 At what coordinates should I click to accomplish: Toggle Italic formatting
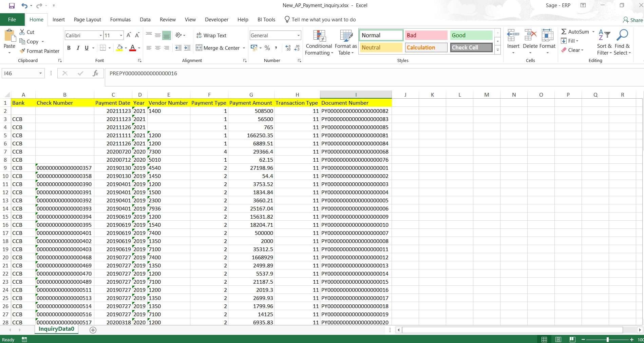[x=78, y=48]
